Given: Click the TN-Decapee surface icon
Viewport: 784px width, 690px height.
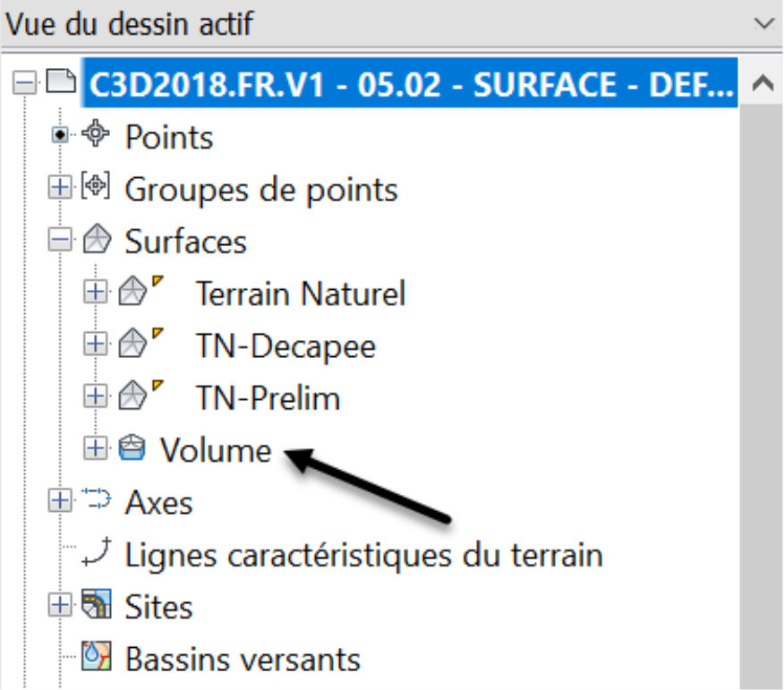Looking at the screenshot, I should tap(132, 343).
